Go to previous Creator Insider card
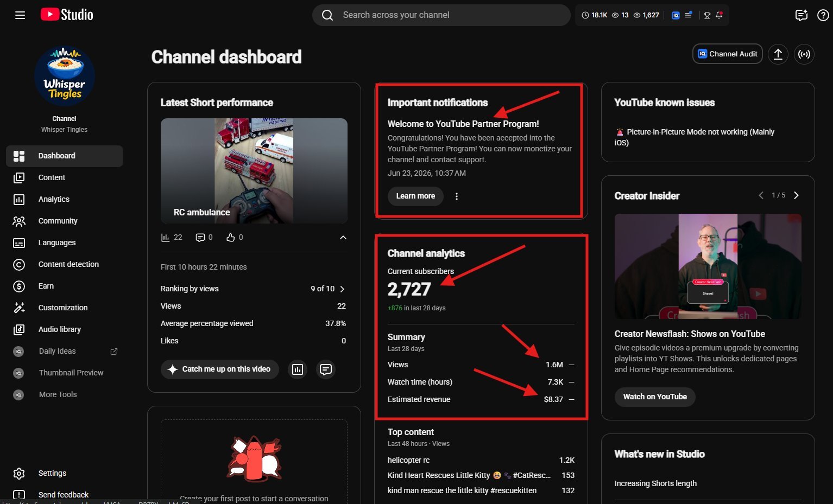The height and width of the screenshot is (504, 833). coord(761,195)
